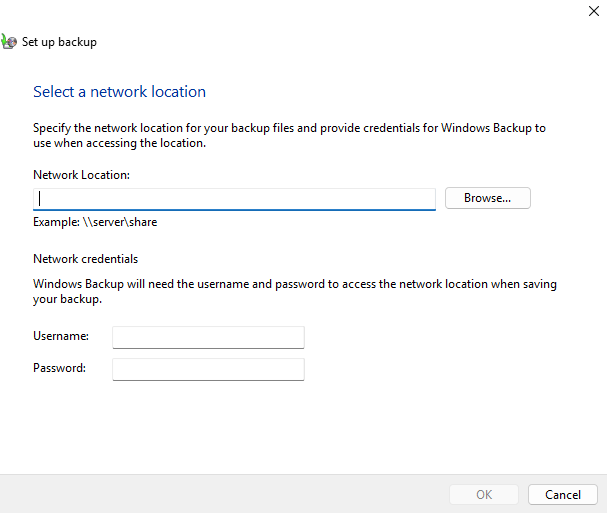607x513 pixels.
Task: Click empty footer area left of OK
Action: pos(220,494)
